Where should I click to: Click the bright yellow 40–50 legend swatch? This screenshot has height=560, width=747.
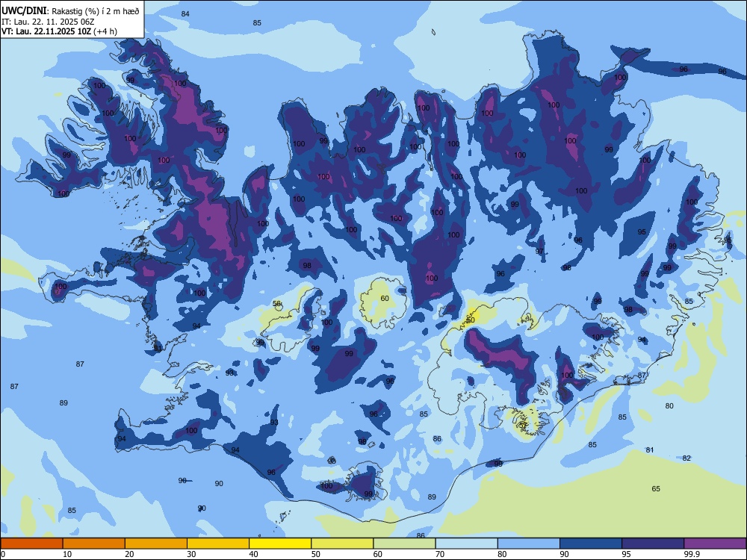(x=280, y=544)
